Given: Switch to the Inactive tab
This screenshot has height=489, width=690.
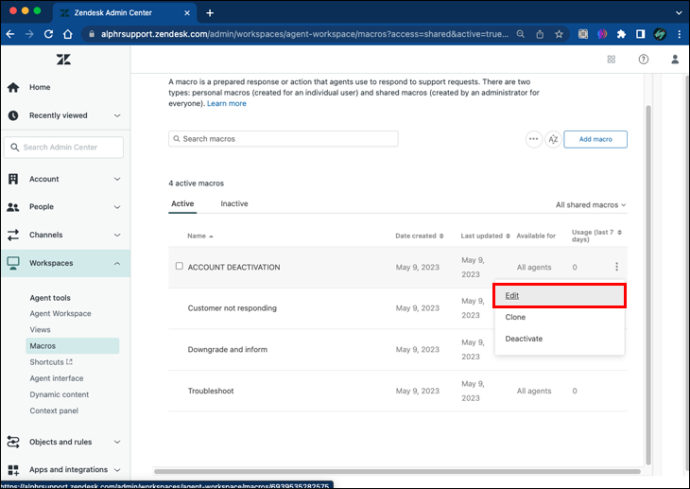Looking at the screenshot, I should 234,204.
